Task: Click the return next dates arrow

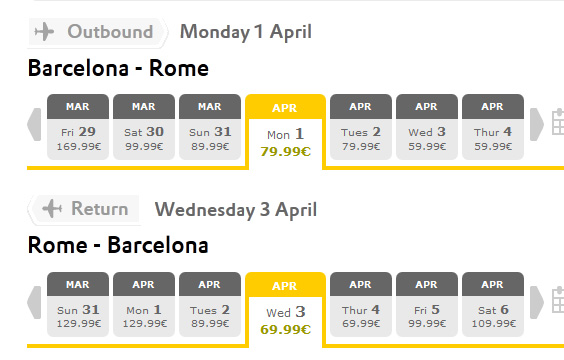Action: point(537,302)
